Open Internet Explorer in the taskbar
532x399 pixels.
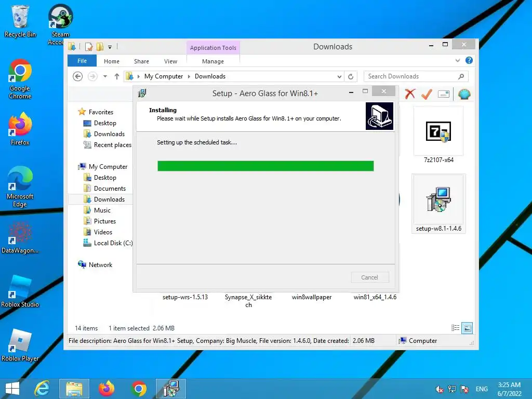click(42, 389)
